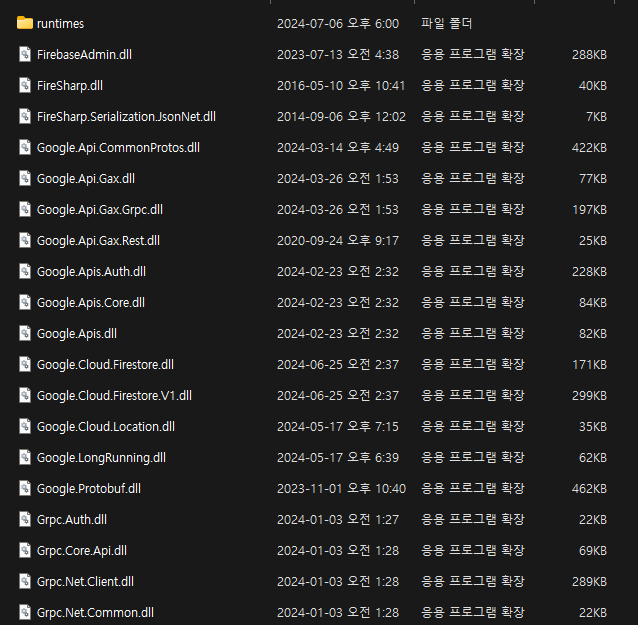Select the FireSharp.dll file name
The image size is (638, 625).
tap(70, 85)
